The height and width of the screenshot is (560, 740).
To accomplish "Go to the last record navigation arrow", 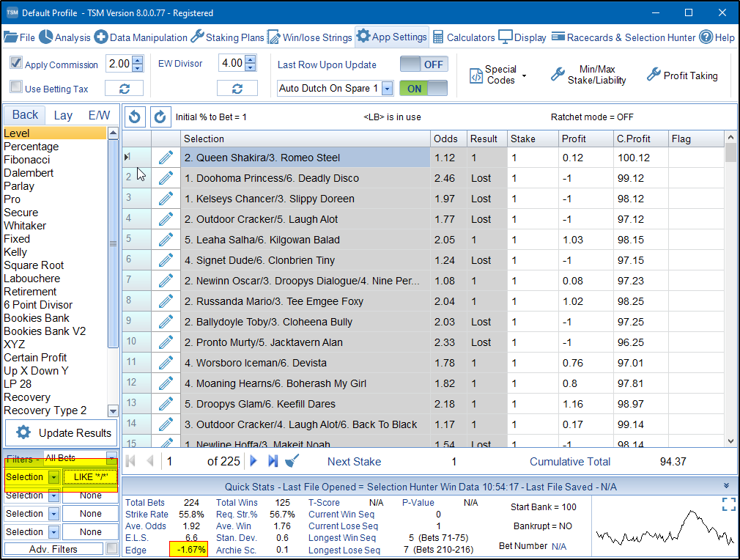I will pyautogui.click(x=273, y=461).
